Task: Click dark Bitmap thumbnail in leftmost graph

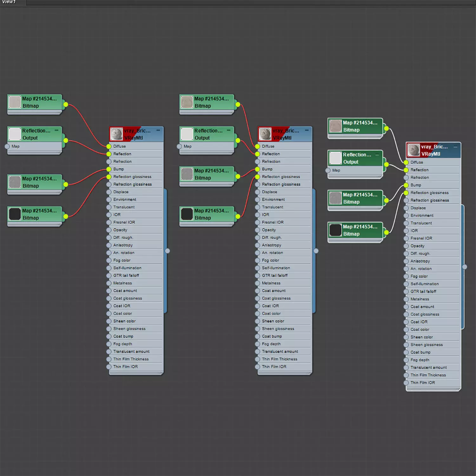Action: point(15,214)
